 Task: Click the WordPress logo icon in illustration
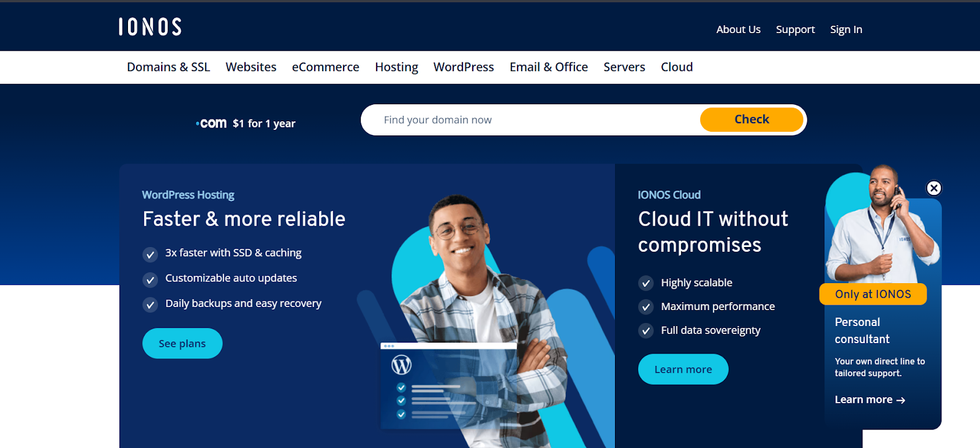(401, 365)
